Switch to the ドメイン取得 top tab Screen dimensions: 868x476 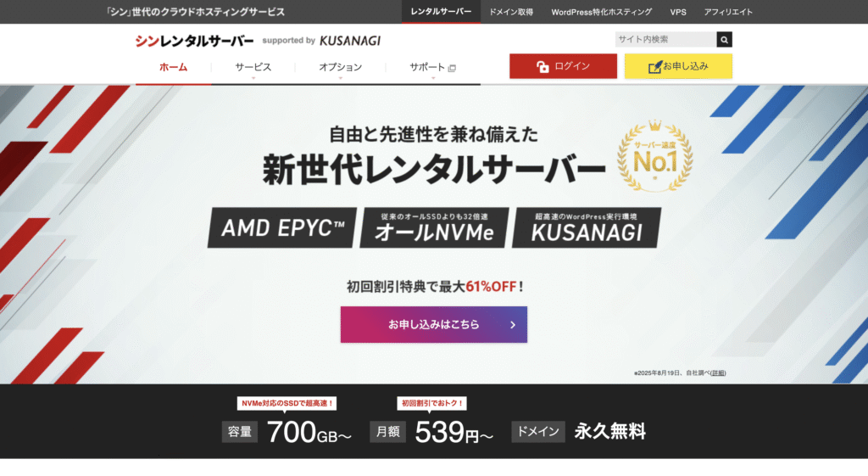pos(511,12)
